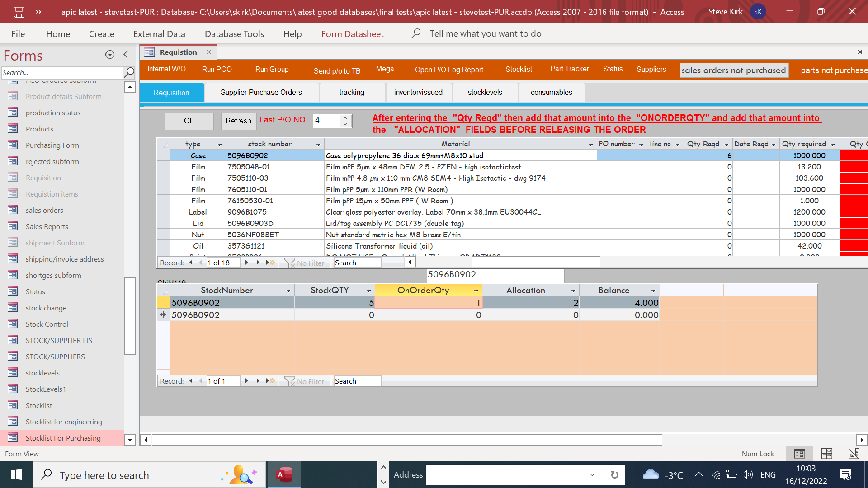Open navigation pane options dropdown circle
868x488 pixels.
[110, 55]
